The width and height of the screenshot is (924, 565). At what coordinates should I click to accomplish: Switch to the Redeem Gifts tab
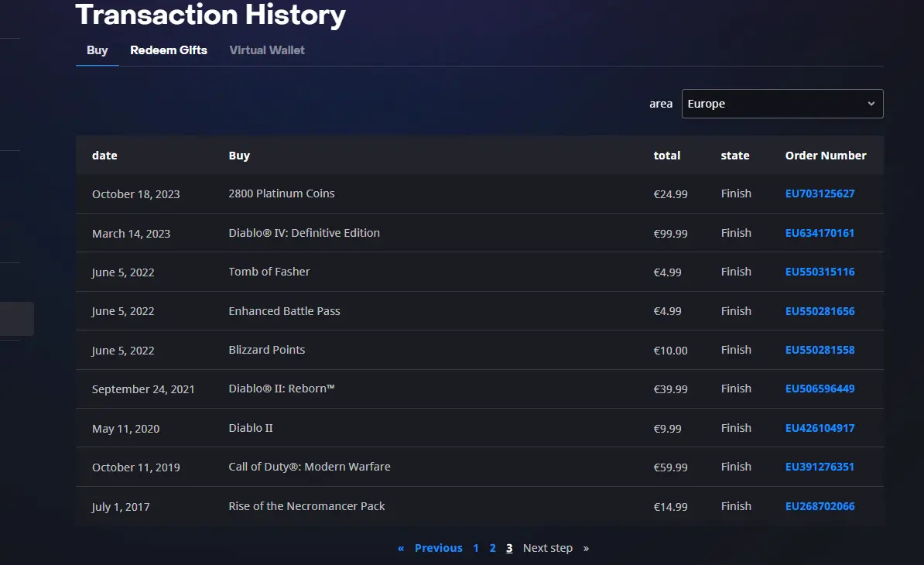[169, 50]
